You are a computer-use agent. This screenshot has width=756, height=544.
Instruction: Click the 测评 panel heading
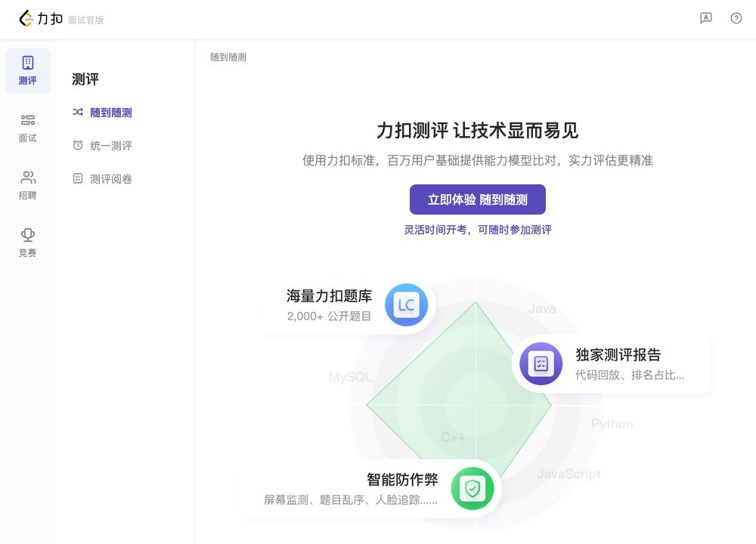click(85, 79)
